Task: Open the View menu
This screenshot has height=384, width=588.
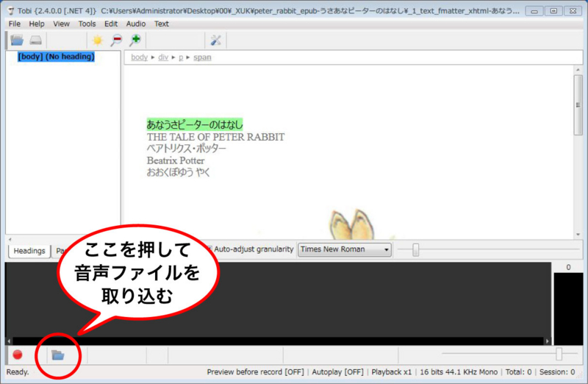Action: pos(61,24)
